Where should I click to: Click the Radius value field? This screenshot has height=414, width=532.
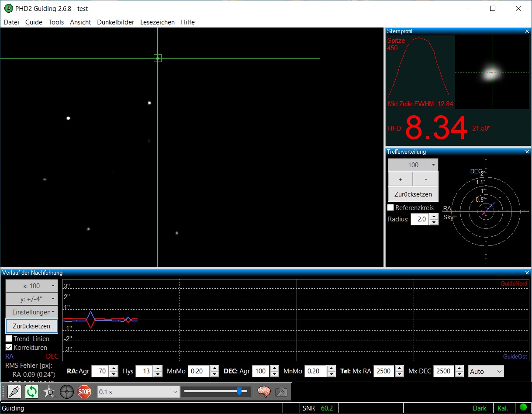click(x=420, y=219)
